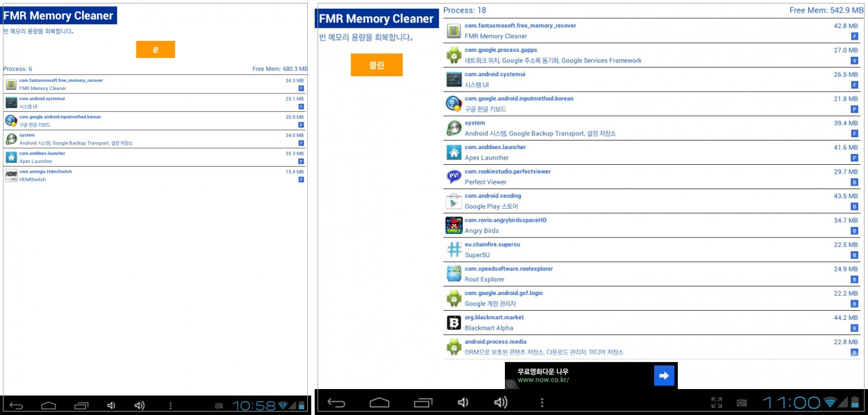Select the Google Play store icon

point(454,201)
